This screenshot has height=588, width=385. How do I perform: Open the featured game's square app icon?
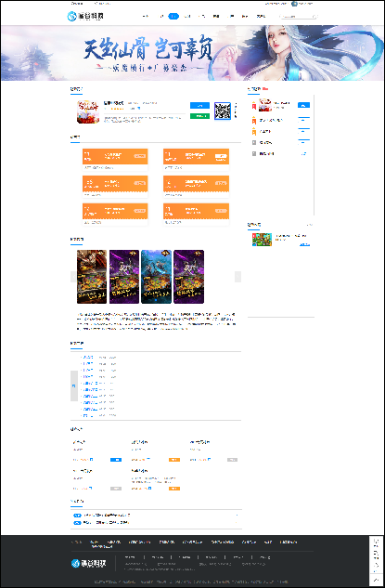[88, 111]
